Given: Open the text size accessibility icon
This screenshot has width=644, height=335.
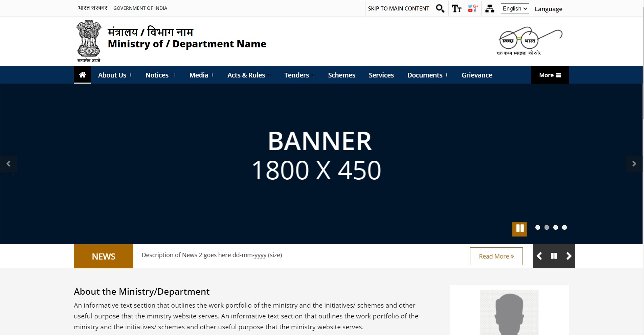Looking at the screenshot, I should (456, 8).
